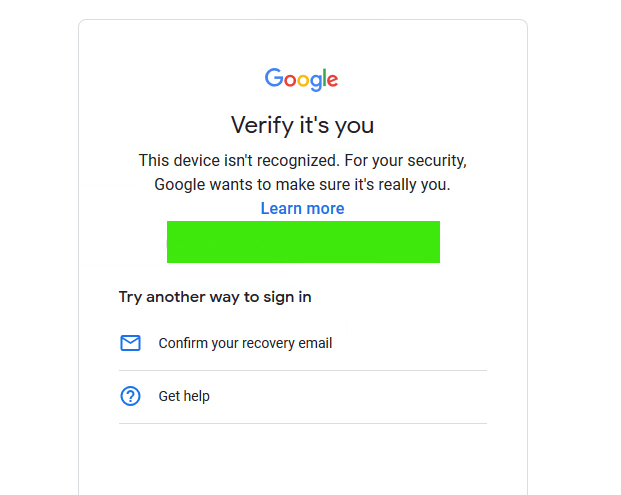The width and height of the screenshot is (621, 495).
Task: Click the empty card area below Get help
Action: pos(302,460)
